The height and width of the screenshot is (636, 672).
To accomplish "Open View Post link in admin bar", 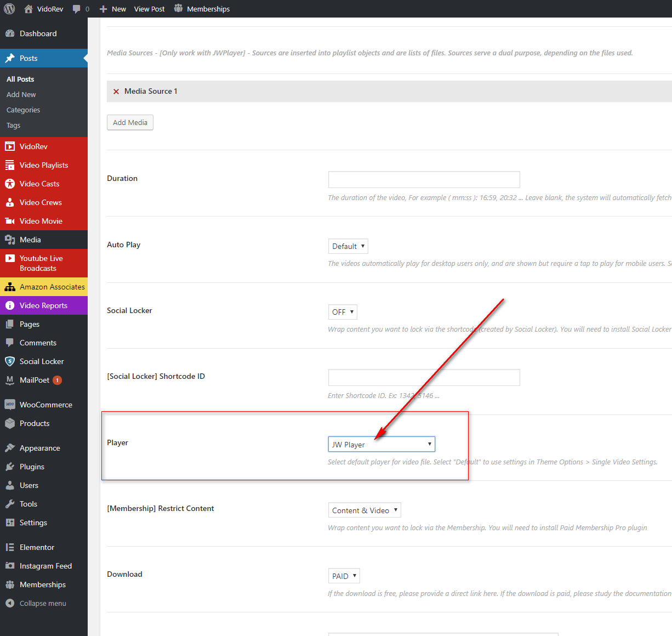I will pyautogui.click(x=149, y=9).
